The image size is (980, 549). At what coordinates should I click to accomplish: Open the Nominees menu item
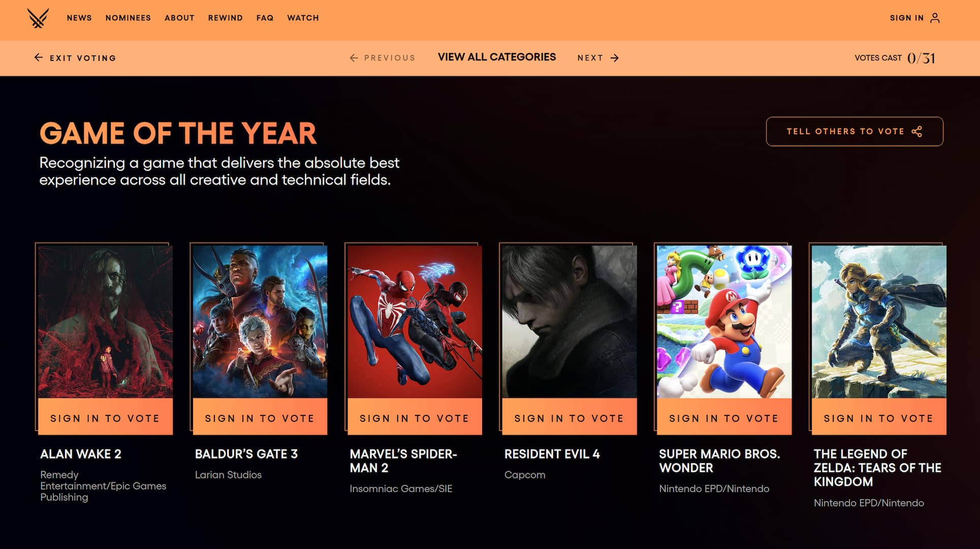(x=128, y=18)
